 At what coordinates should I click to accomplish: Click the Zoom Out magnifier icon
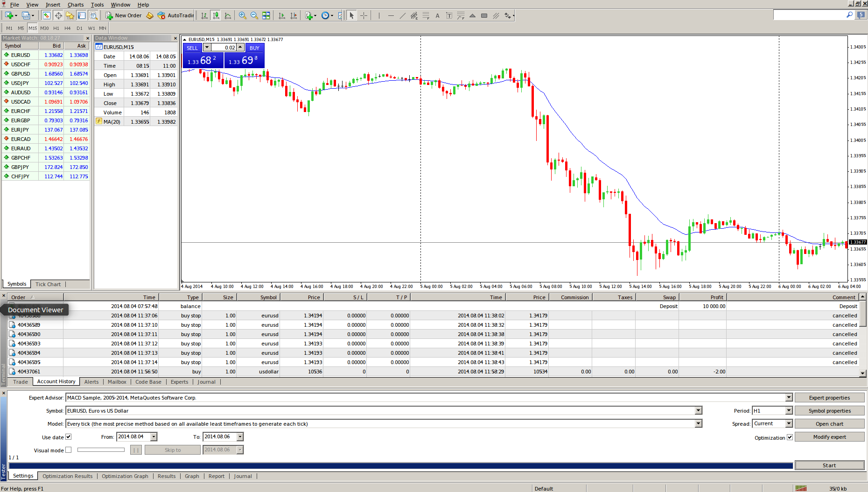tap(254, 15)
